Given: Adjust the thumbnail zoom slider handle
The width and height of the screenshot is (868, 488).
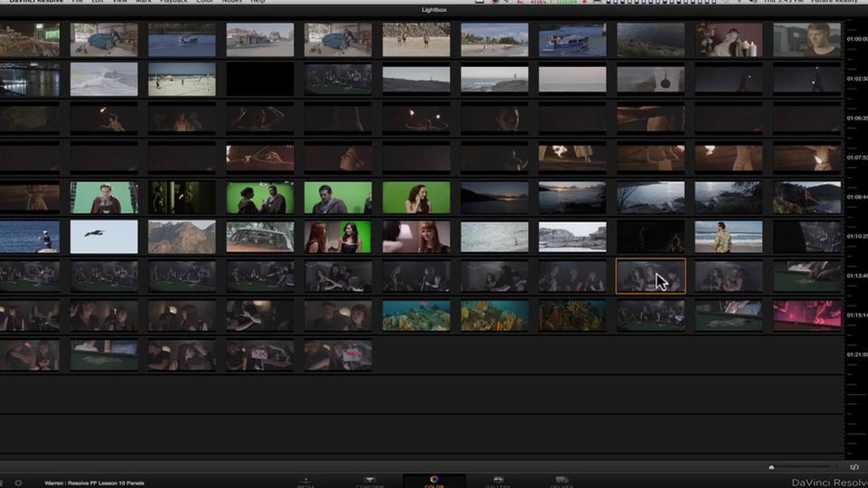Looking at the screenshot, I should point(771,467).
